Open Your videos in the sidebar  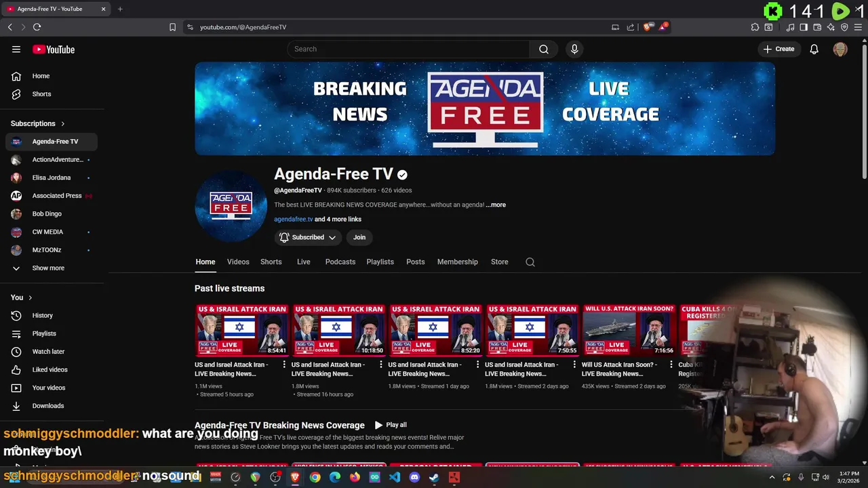tap(52, 388)
